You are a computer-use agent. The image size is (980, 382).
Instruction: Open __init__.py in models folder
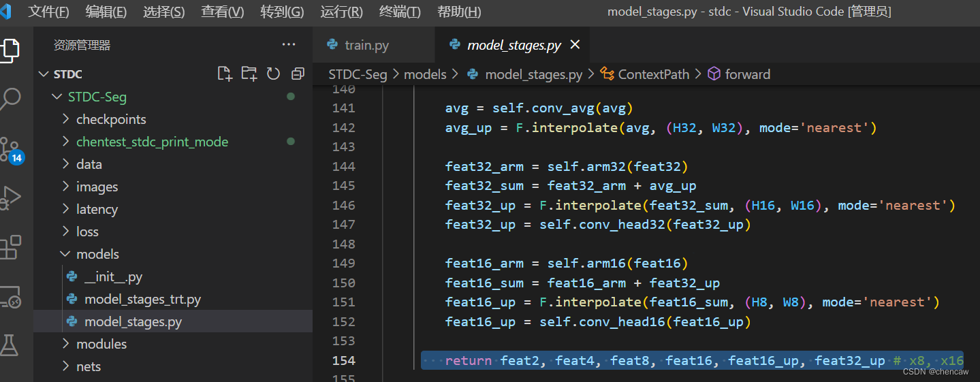[x=113, y=276]
